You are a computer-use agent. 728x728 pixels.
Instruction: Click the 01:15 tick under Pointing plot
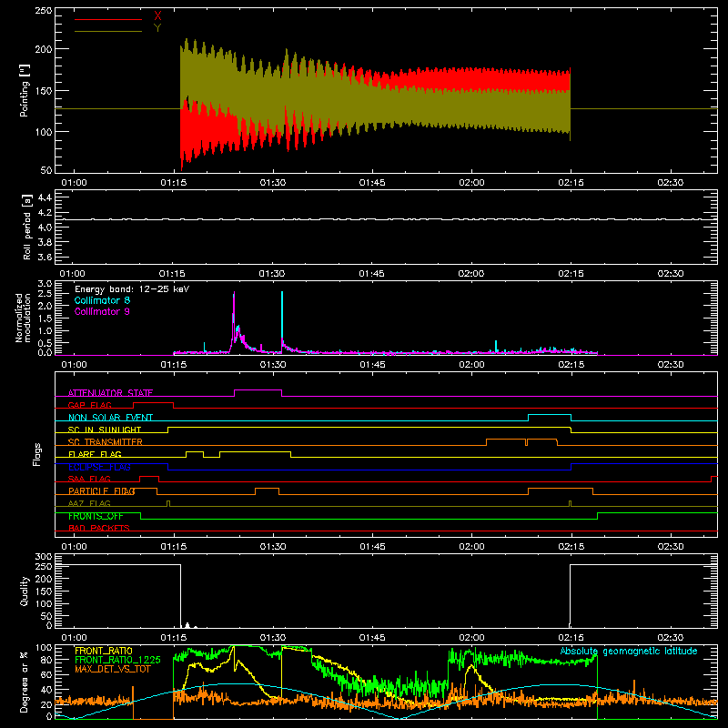[x=173, y=183]
